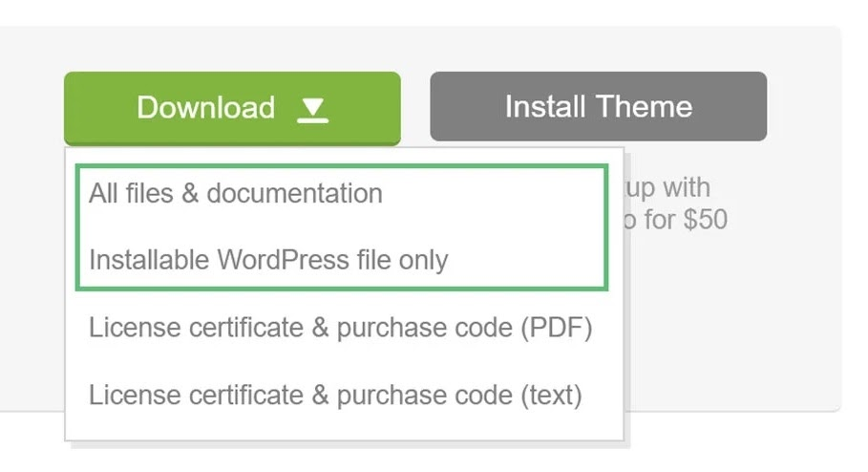Download License certificate & purchase code (PDF)
Viewport: 868px width, 472px height.
(341, 328)
